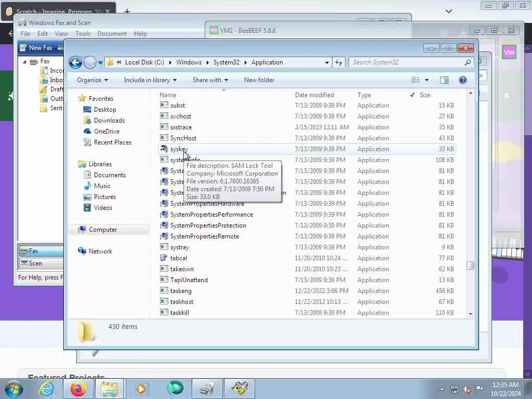Screen dimensions: 532x399
Task: Open the Share with dropdown
Action: (x=210, y=80)
